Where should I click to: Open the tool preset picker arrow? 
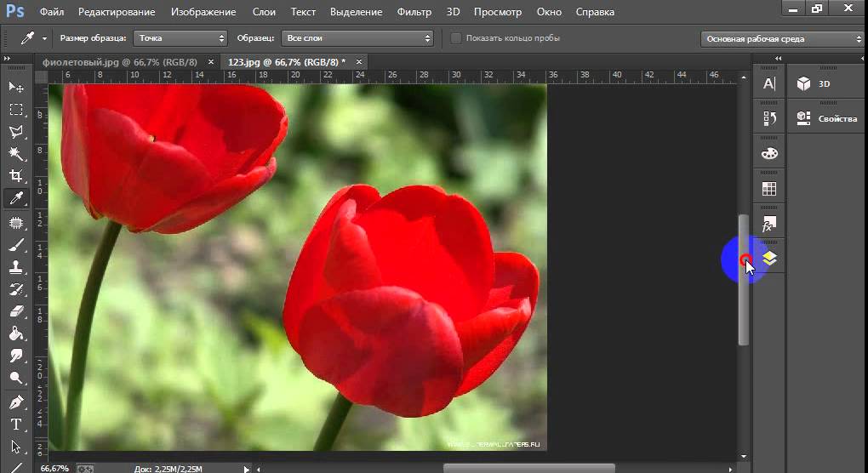coord(44,39)
